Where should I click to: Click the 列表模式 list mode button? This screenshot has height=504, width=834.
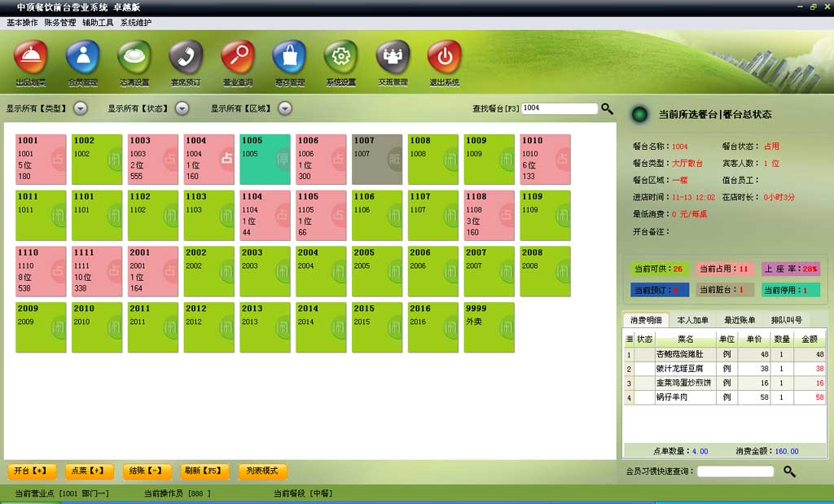coord(262,471)
